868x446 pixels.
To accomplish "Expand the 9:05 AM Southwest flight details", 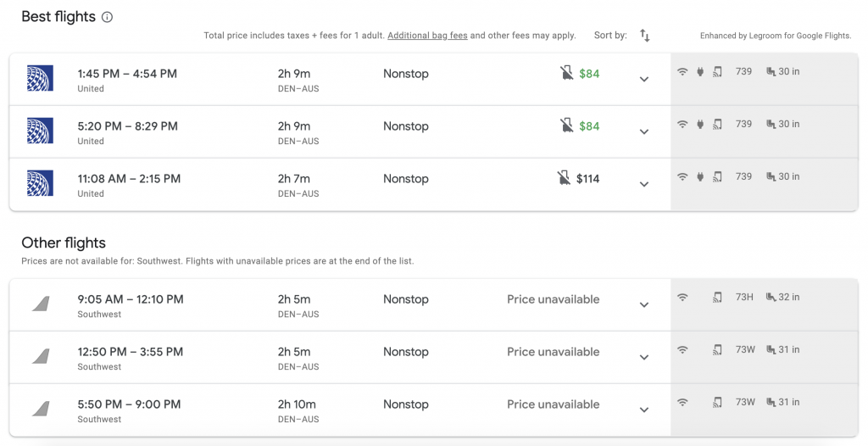I will coord(644,304).
